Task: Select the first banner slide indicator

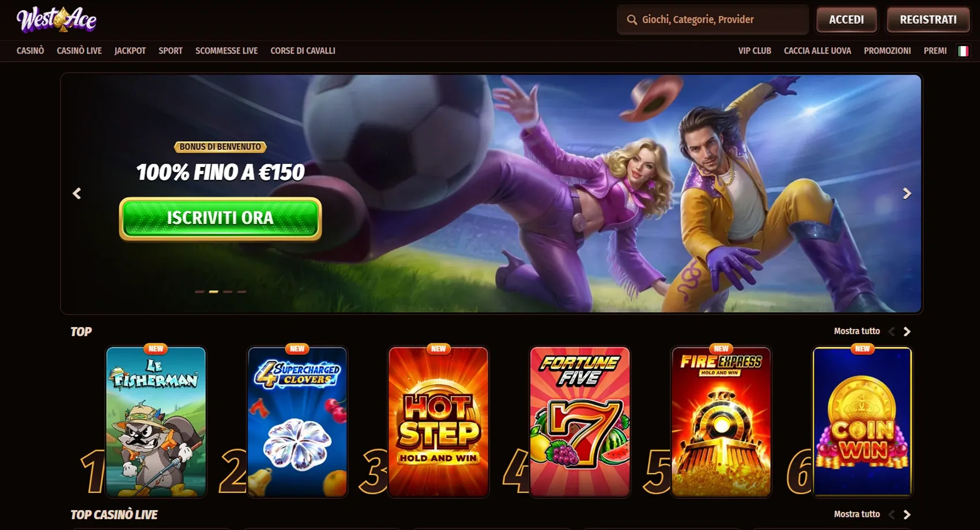Action: click(199, 291)
